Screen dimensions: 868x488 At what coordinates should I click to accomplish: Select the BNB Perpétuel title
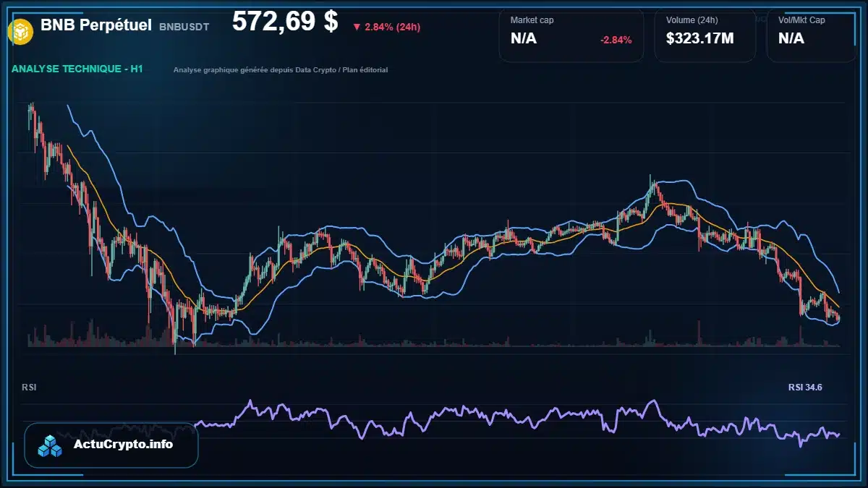96,25
